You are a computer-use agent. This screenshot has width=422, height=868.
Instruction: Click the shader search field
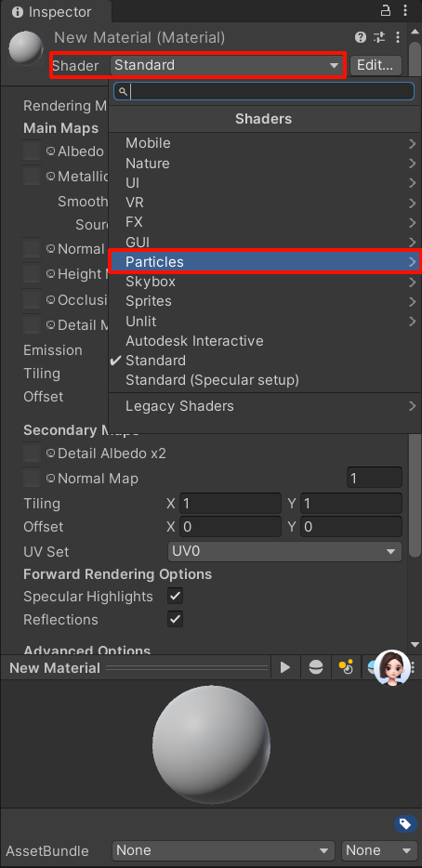(x=264, y=91)
